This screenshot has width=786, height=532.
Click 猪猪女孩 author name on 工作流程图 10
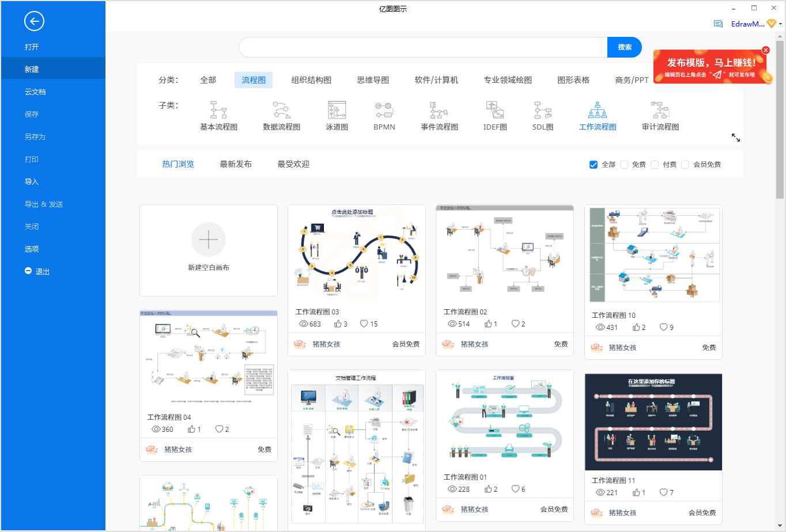[x=622, y=348]
